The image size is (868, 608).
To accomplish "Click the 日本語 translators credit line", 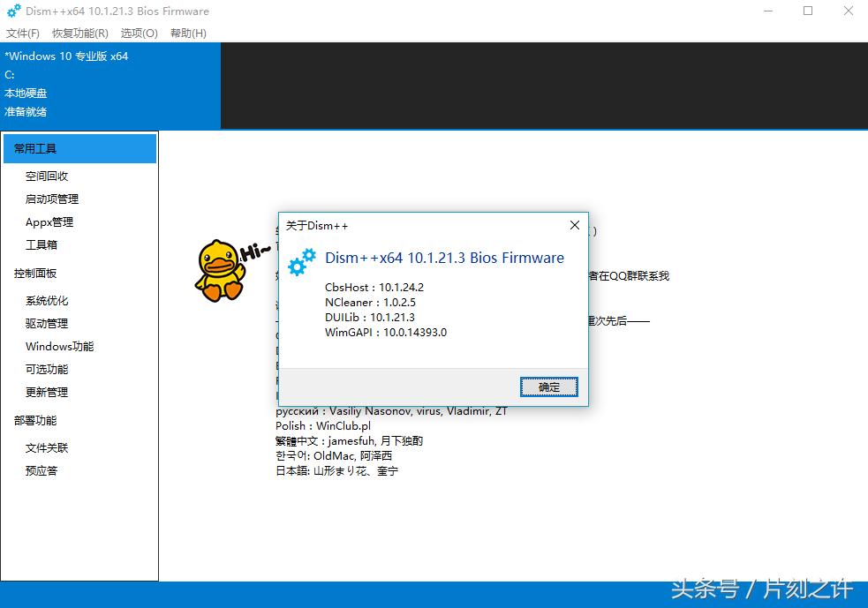I will click(336, 471).
